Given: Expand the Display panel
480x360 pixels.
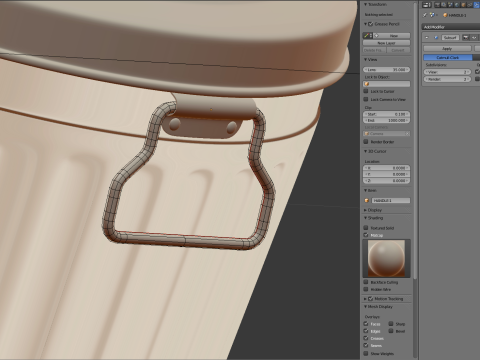Looking at the screenshot, I should point(366,210).
